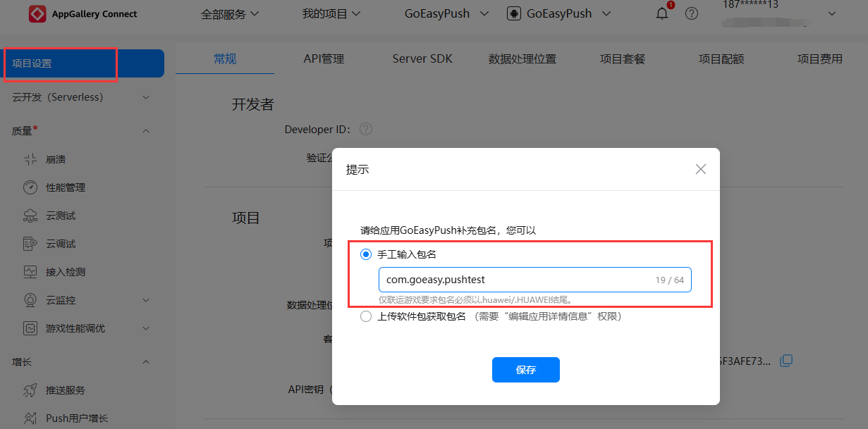Click the 游戏性能调优 icon

coord(30,328)
